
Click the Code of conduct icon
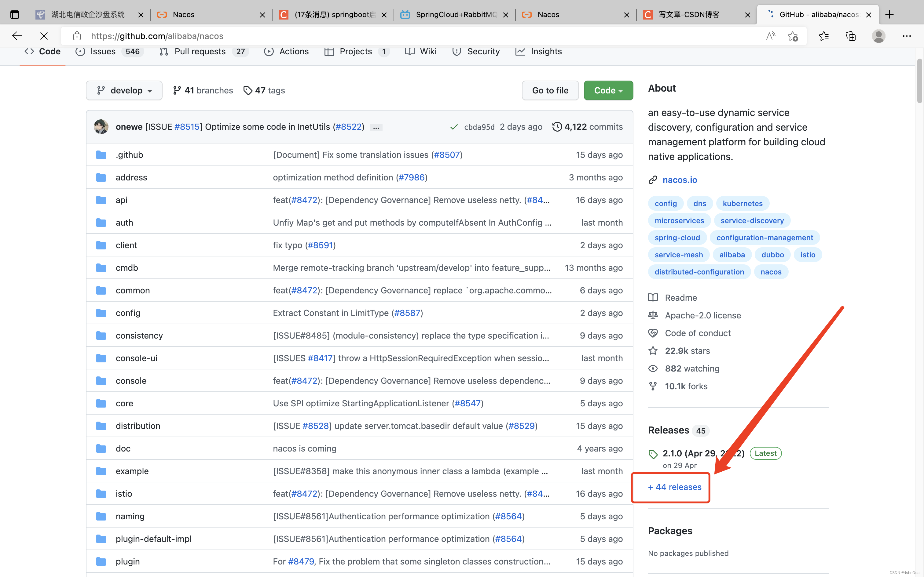pyautogui.click(x=654, y=333)
